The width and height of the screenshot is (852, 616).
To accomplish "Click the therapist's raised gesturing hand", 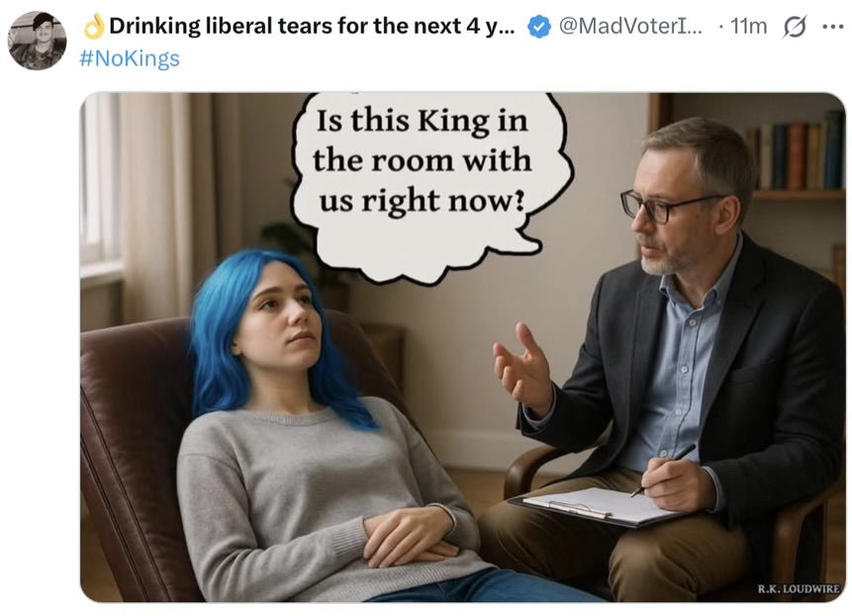I will click(x=522, y=370).
